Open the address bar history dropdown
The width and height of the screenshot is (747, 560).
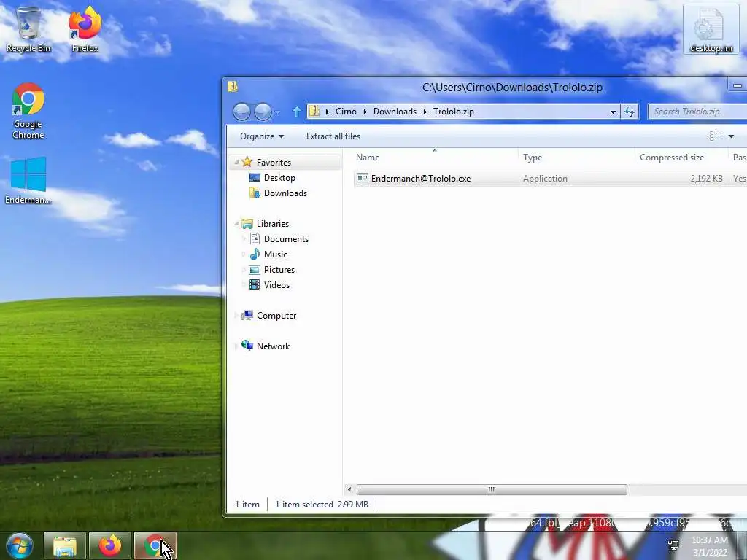coord(613,112)
